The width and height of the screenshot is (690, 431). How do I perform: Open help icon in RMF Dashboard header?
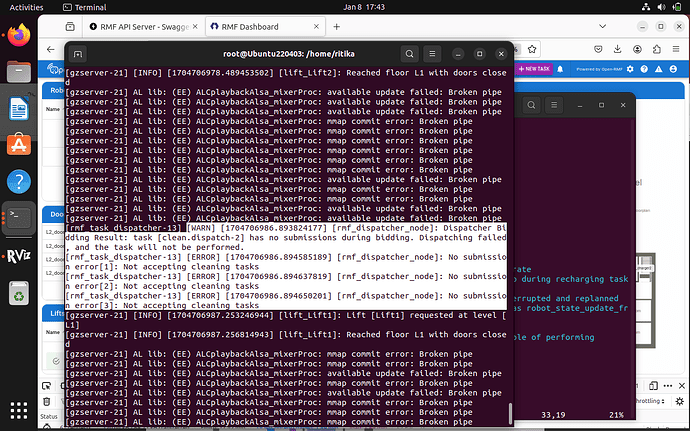click(x=644, y=69)
